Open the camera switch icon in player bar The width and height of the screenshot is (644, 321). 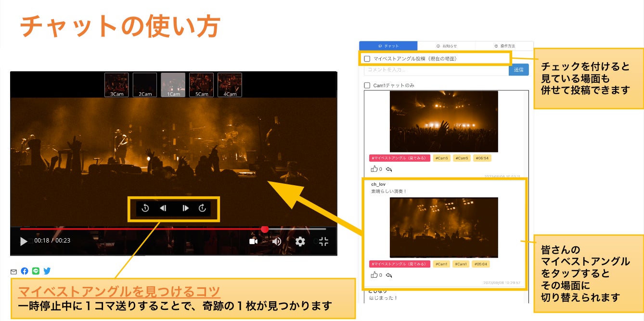[253, 242]
